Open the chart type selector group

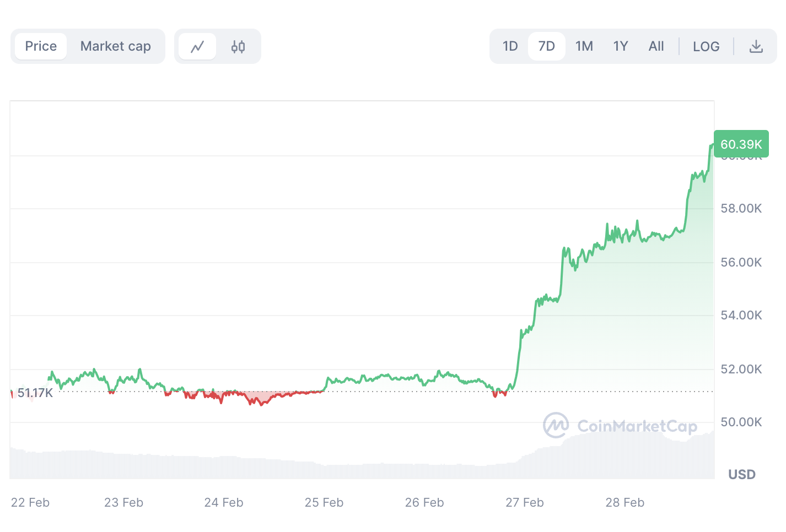217,46
